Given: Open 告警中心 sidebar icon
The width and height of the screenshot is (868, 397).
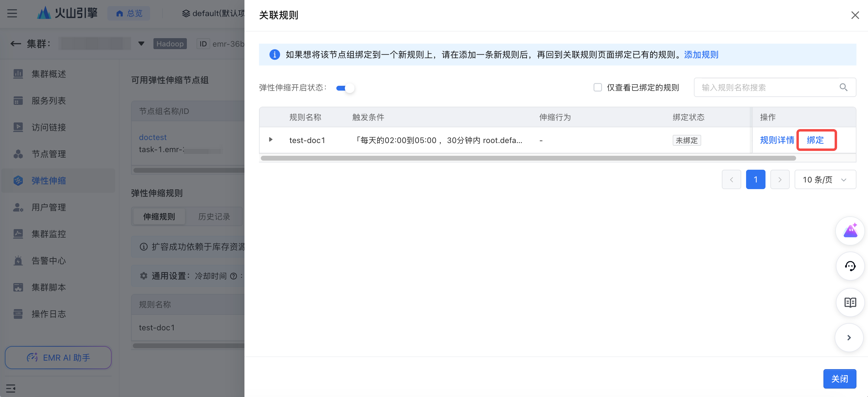Looking at the screenshot, I should (x=18, y=260).
